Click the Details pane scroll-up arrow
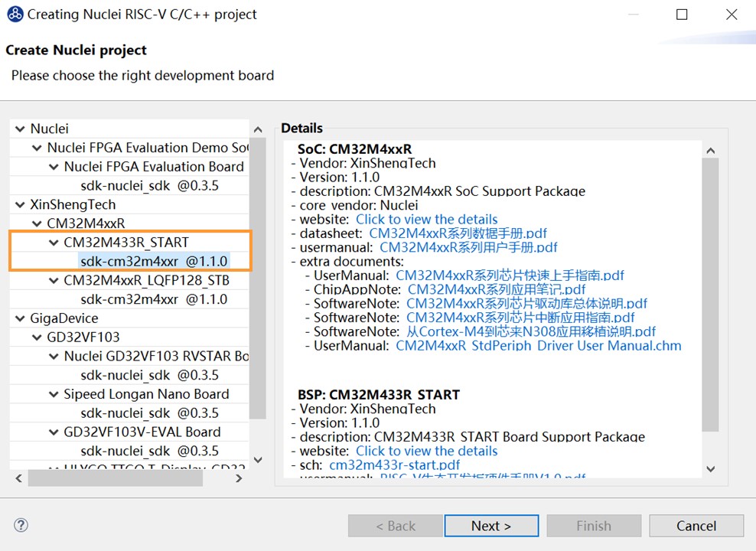The width and height of the screenshot is (756, 551). click(710, 151)
